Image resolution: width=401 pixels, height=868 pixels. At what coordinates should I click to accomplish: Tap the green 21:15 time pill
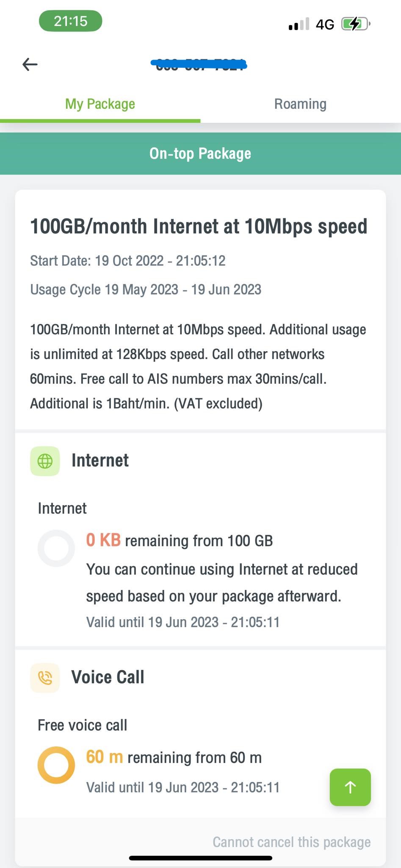pos(71,21)
